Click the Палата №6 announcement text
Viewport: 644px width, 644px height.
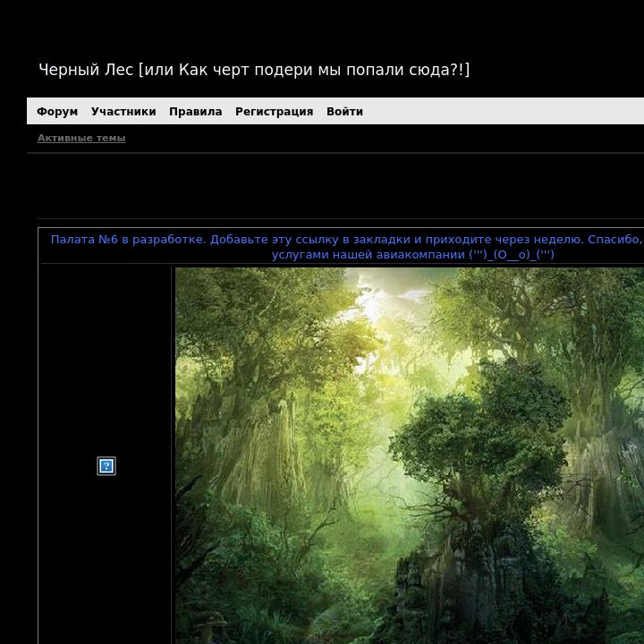click(347, 247)
